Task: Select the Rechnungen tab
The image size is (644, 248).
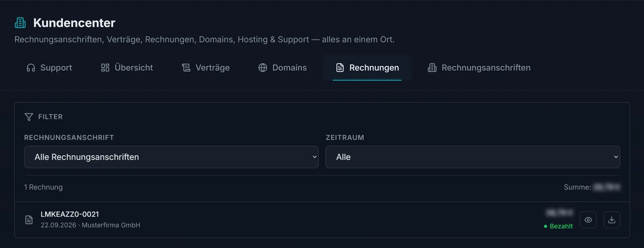Action: pyautogui.click(x=367, y=68)
